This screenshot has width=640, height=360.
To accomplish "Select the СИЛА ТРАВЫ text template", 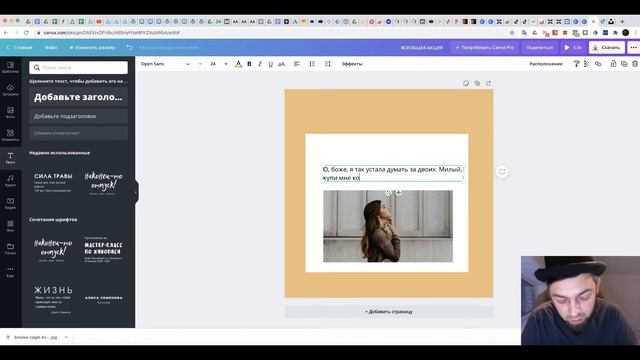I will pyautogui.click(x=53, y=182).
